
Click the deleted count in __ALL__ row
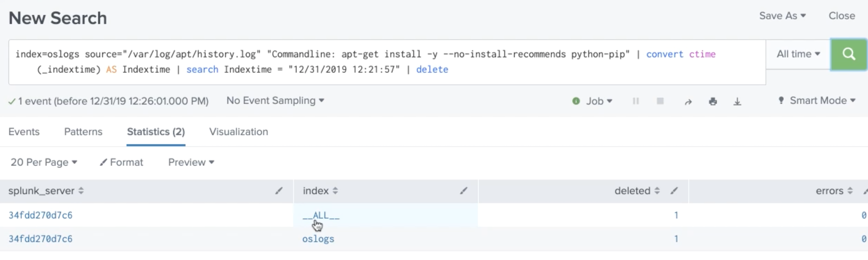tap(676, 215)
